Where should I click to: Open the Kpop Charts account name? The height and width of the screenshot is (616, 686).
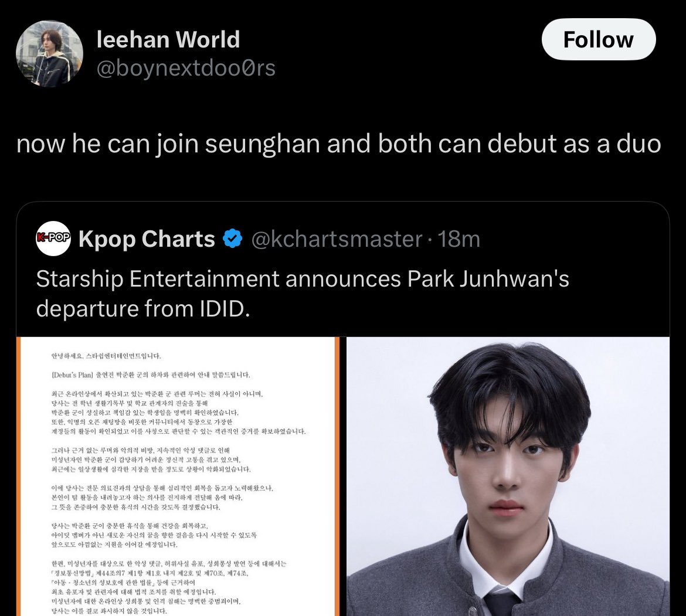point(147,239)
